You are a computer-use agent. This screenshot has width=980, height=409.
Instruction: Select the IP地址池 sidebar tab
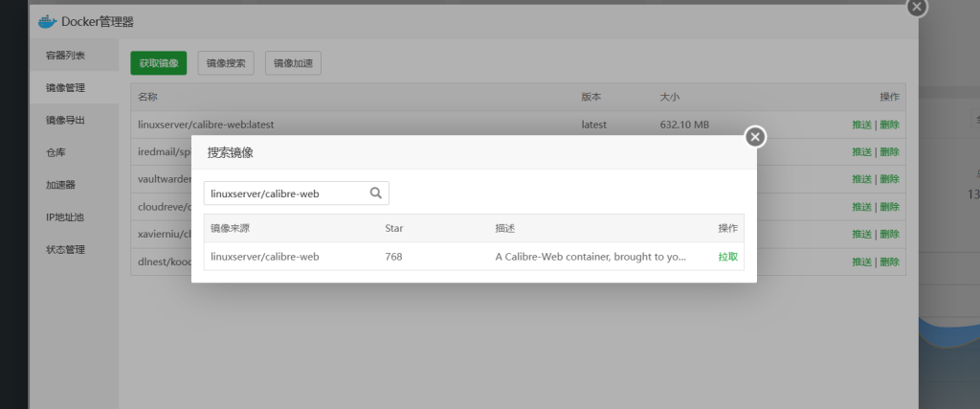74,217
